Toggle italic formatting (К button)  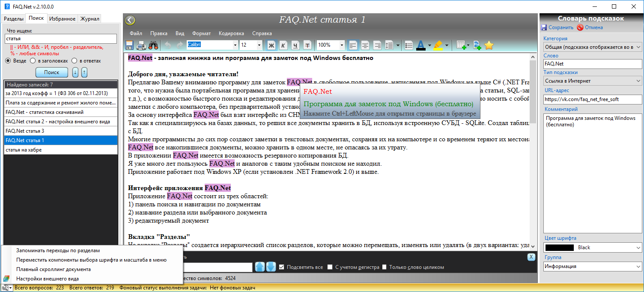click(283, 45)
